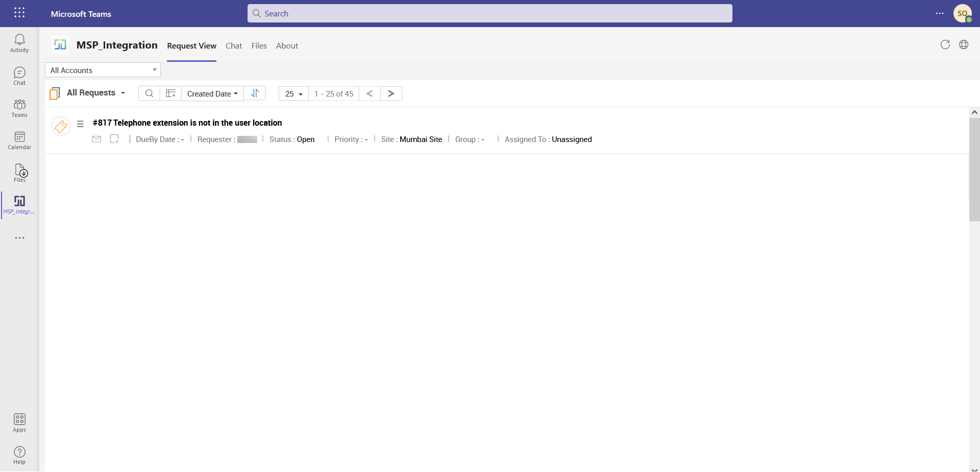
Task: Click the envelope icon on request #817
Action: [x=96, y=138]
